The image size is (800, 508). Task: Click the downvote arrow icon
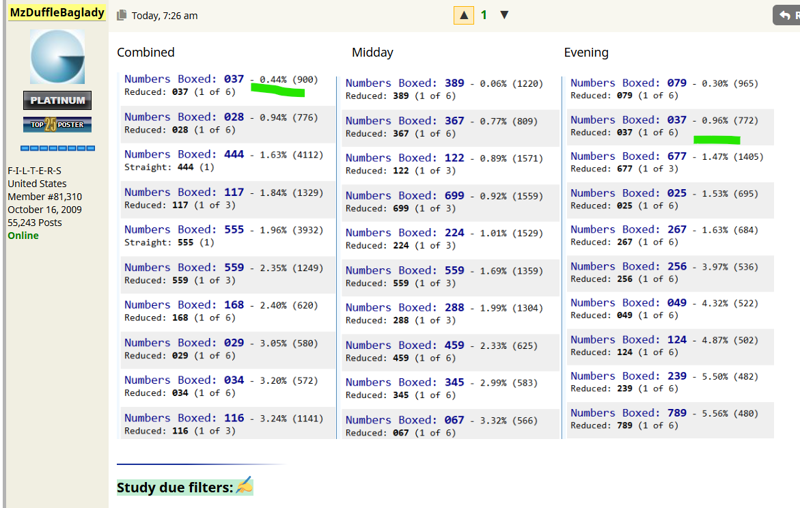(x=504, y=15)
